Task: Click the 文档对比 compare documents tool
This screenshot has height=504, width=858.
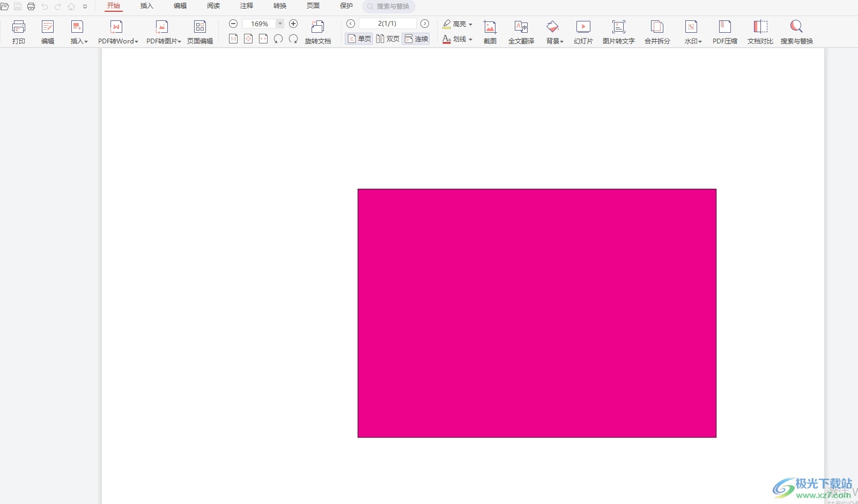Action: click(760, 32)
